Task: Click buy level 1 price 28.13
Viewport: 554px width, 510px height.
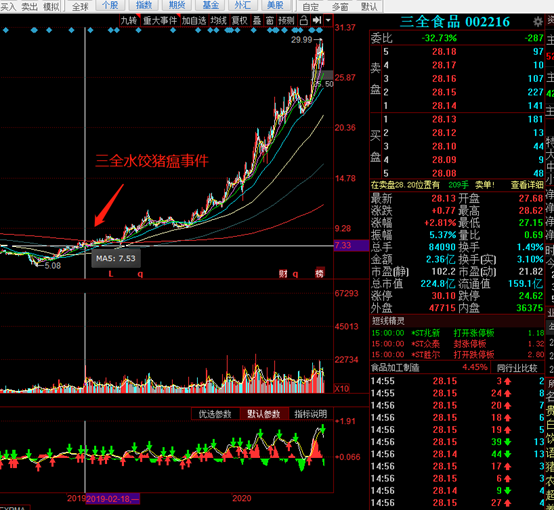Action: coord(444,119)
